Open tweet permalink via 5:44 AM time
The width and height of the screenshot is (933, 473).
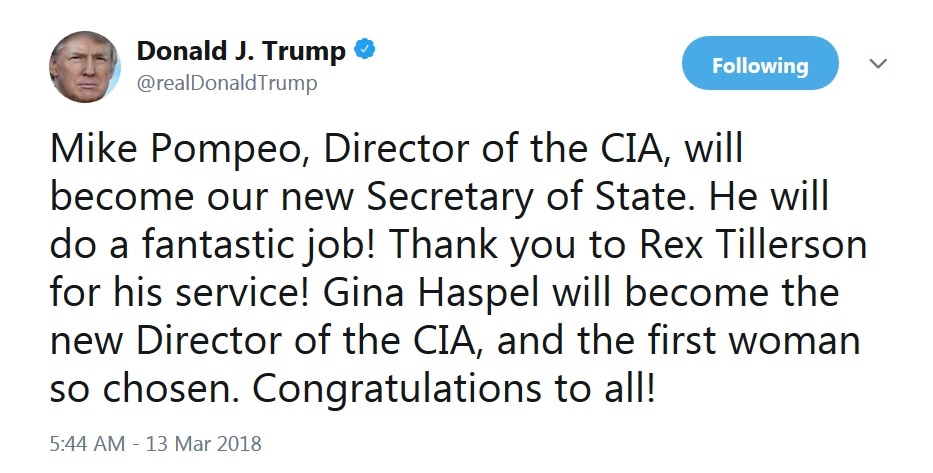pos(87,444)
